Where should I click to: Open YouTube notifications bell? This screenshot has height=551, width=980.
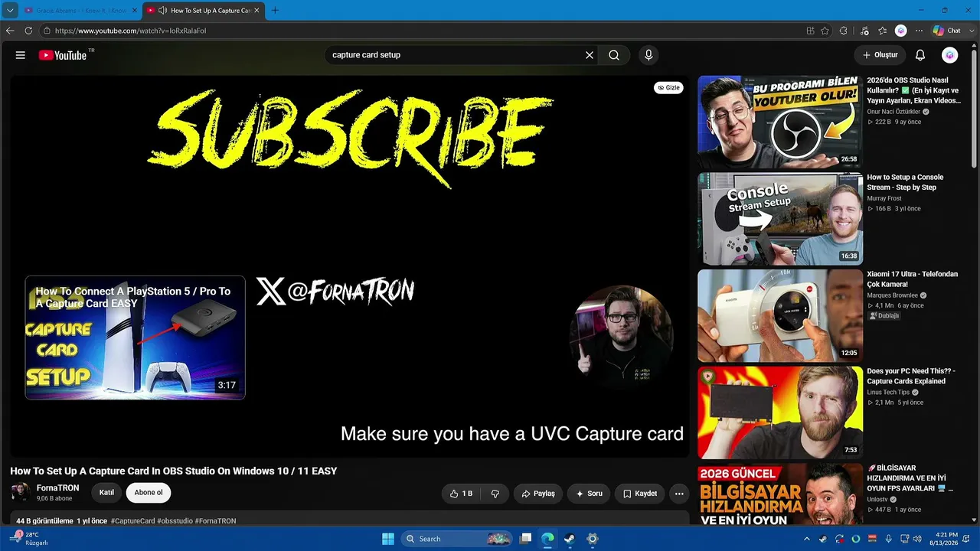tap(920, 55)
